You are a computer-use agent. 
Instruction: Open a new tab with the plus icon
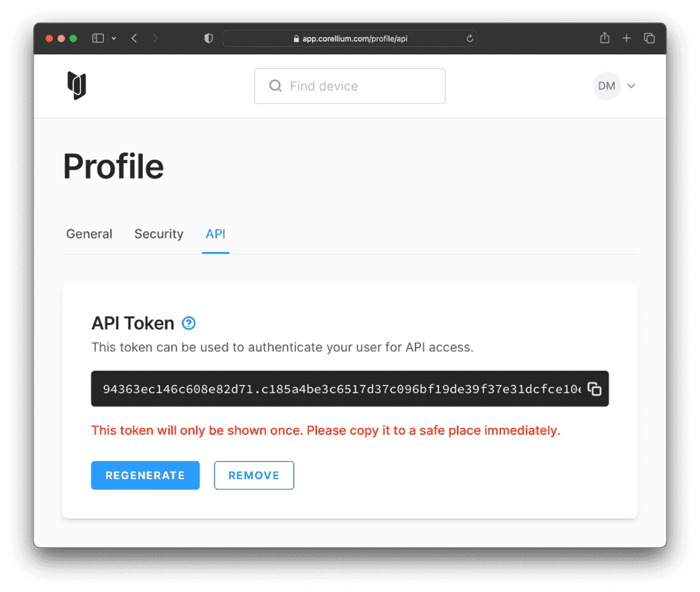tap(627, 37)
